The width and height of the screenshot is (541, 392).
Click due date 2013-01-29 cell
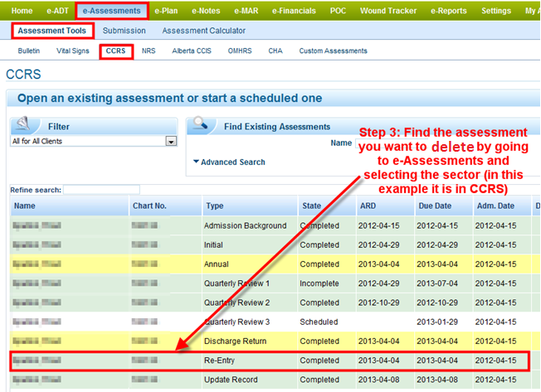437,322
